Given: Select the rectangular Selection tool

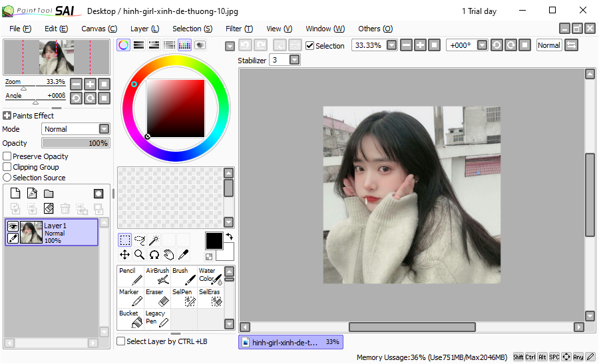Looking at the screenshot, I should [125, 240].
